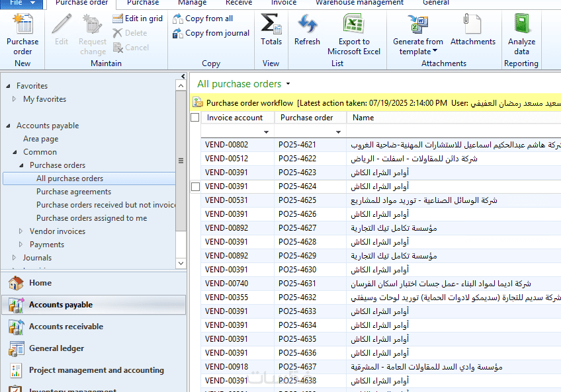Open the Totals view
The image size is (561, 392).
[x=271, y=29]
